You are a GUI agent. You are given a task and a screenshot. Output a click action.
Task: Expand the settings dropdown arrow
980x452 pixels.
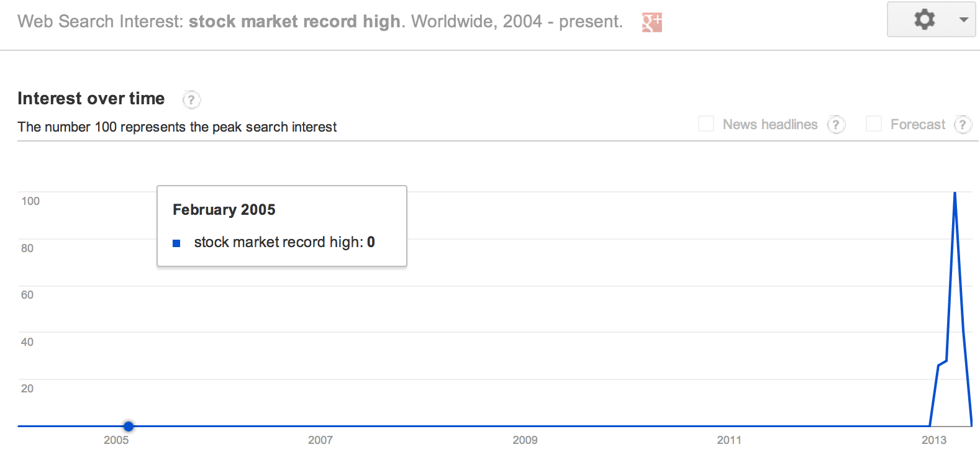click(963, 20)
